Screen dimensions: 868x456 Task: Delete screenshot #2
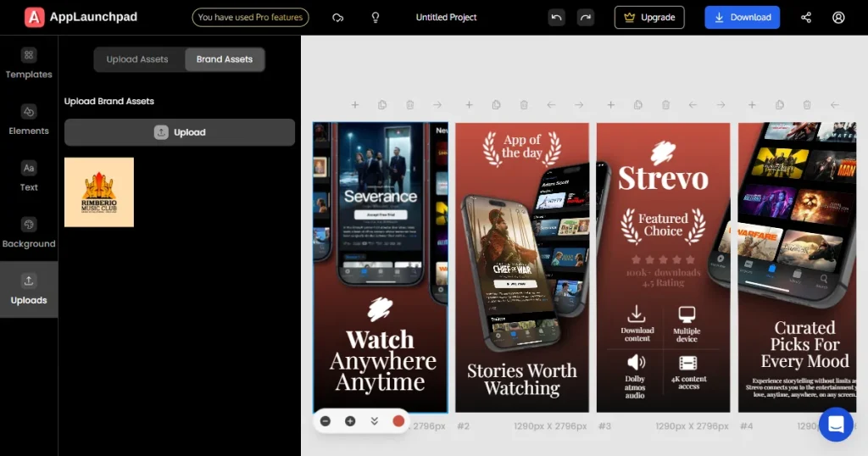[524, 104]
